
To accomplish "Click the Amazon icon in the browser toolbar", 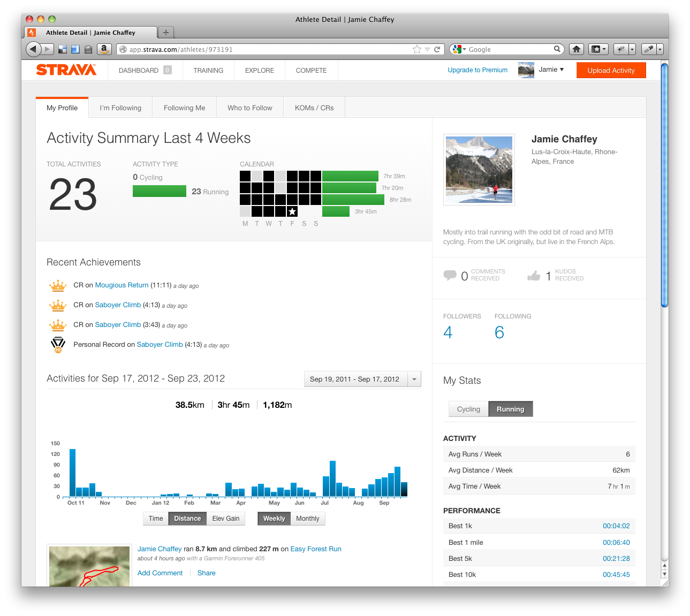I will pyautogui.click(x=104, y=49).
